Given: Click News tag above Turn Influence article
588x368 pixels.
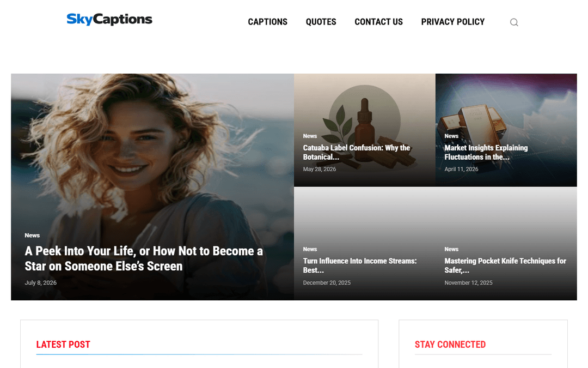Looking at the screenshot, I should (x=310, y=249).
